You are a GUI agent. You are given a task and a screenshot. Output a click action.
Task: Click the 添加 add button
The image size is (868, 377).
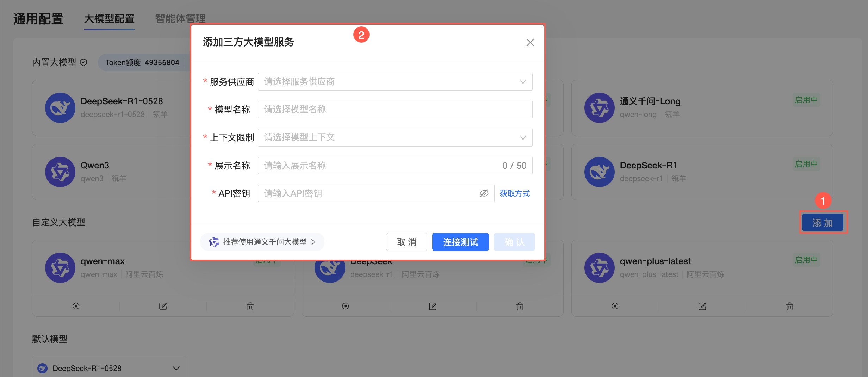coord(823,223)
